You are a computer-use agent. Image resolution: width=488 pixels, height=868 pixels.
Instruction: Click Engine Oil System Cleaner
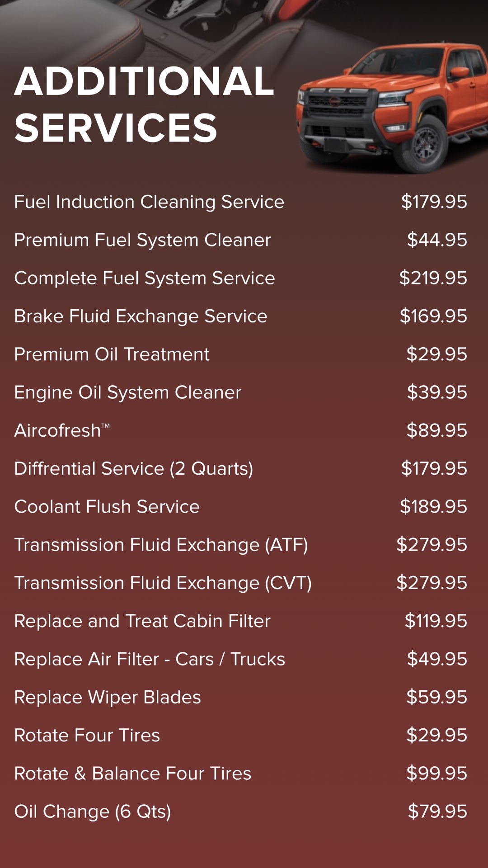[x=128, y=392]
